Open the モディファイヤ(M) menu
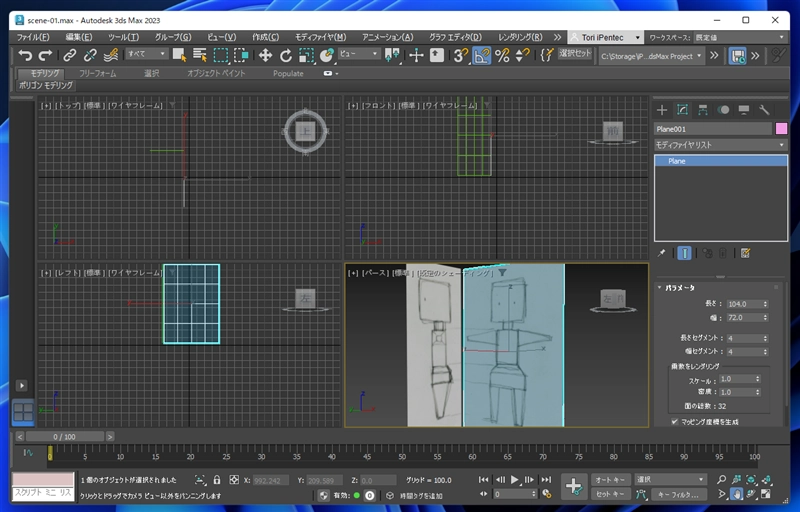800x512 pixels. coord(320,37)
